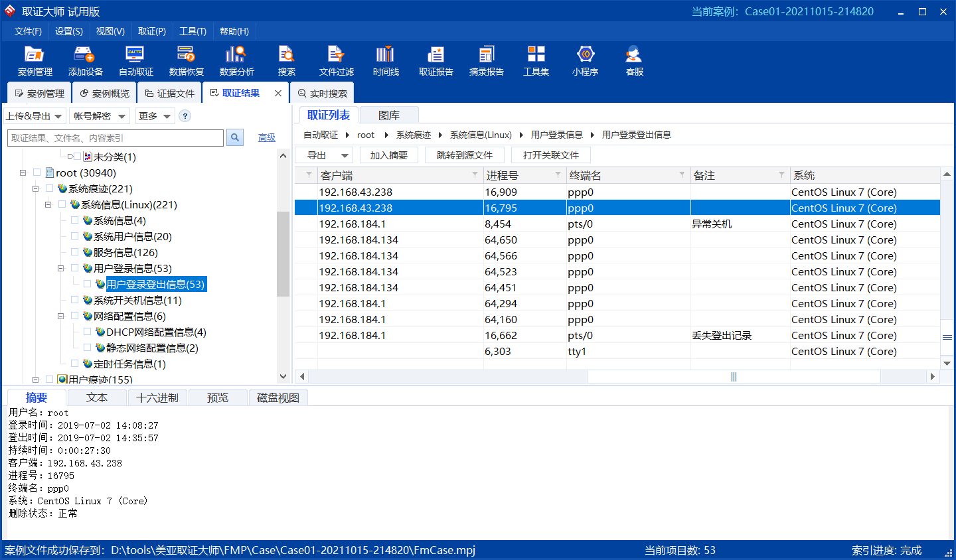Open the 案例管理 toolbar icon

point(35,60)
